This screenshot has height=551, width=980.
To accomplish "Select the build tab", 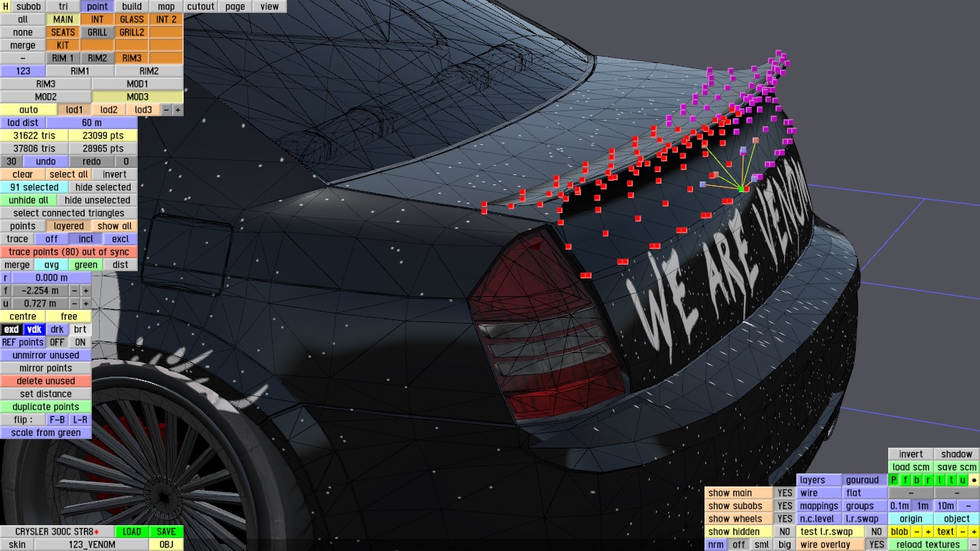I will click(132, 6).
